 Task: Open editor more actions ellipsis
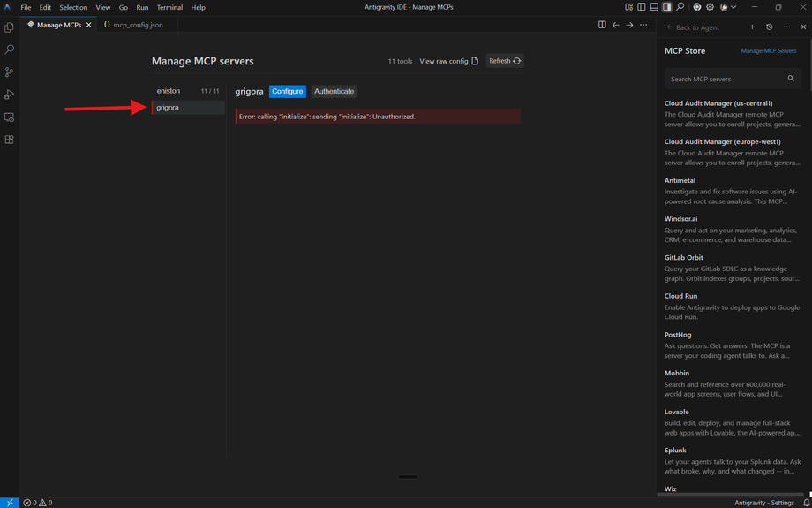coord(643,25)
